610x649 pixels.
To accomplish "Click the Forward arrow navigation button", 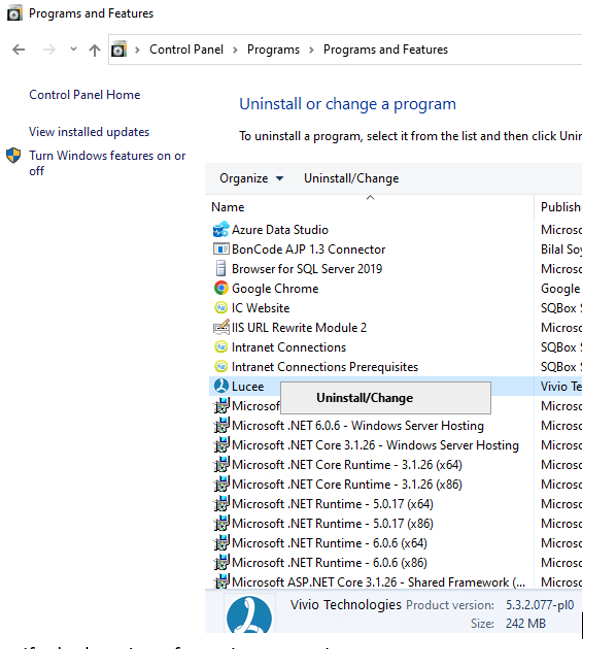I will pyautogui.click(x=49, y=50).
